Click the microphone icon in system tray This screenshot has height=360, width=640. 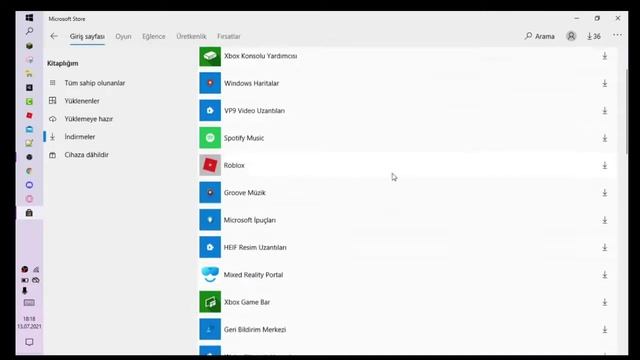pyautogui.click(x=24, y=291)
